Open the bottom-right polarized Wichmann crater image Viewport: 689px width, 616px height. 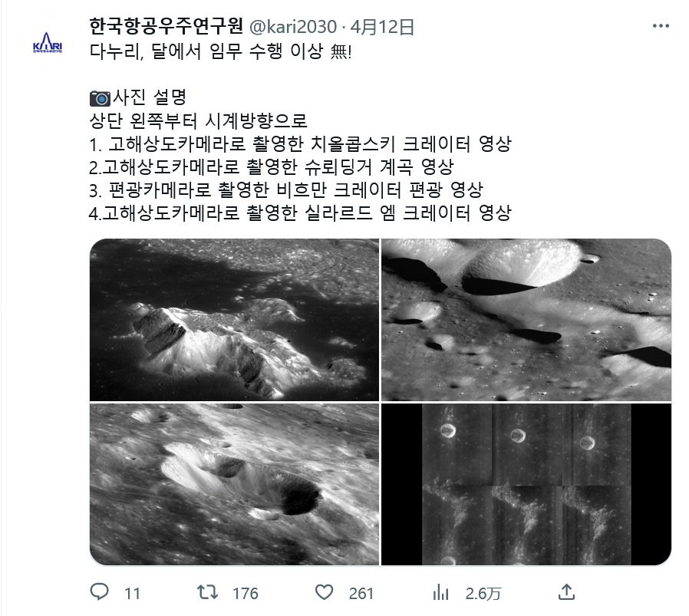526,484
